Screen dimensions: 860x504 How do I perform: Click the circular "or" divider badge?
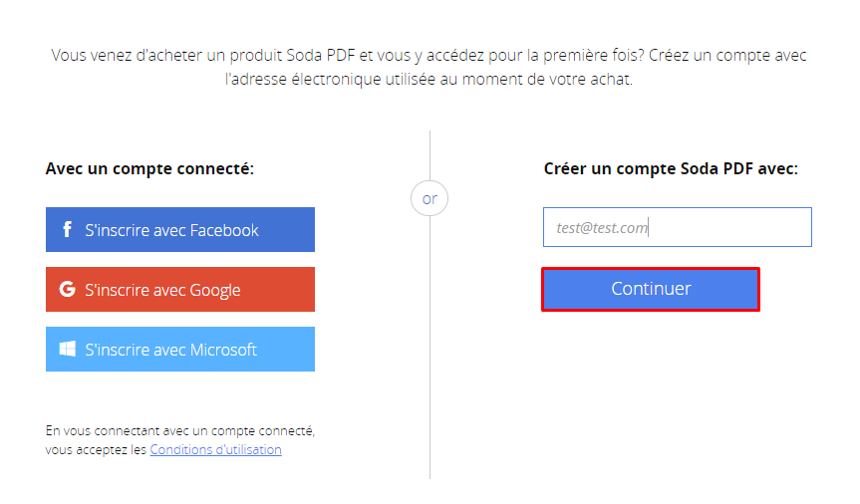tap(430, 198)
